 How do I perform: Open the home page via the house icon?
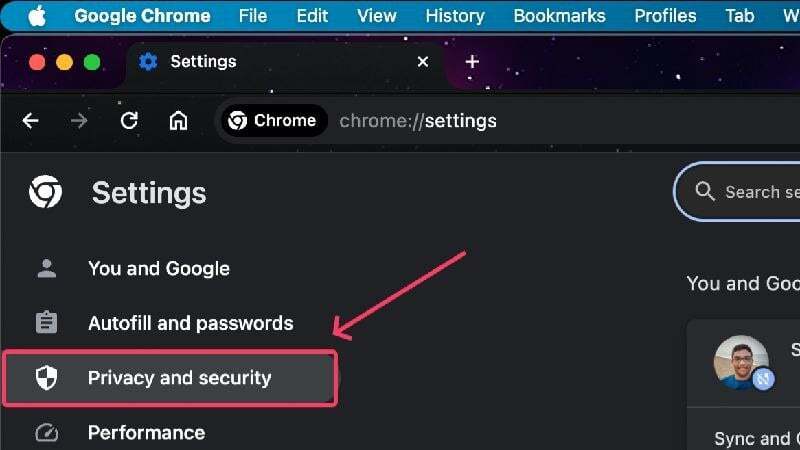pos(178,121)
